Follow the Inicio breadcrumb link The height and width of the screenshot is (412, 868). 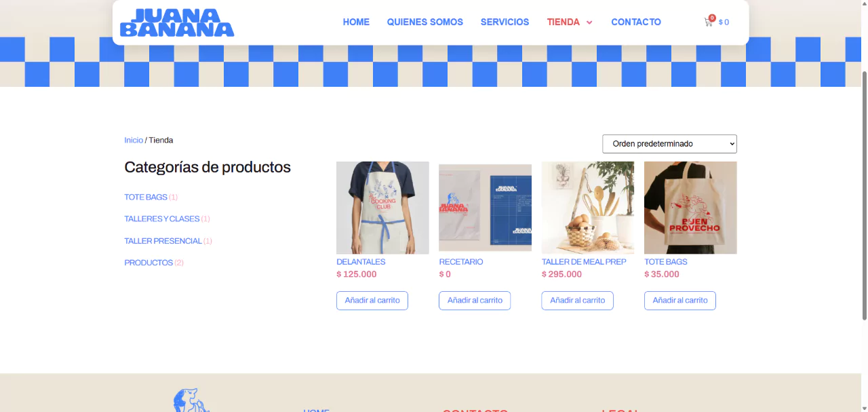click(134, 140)
